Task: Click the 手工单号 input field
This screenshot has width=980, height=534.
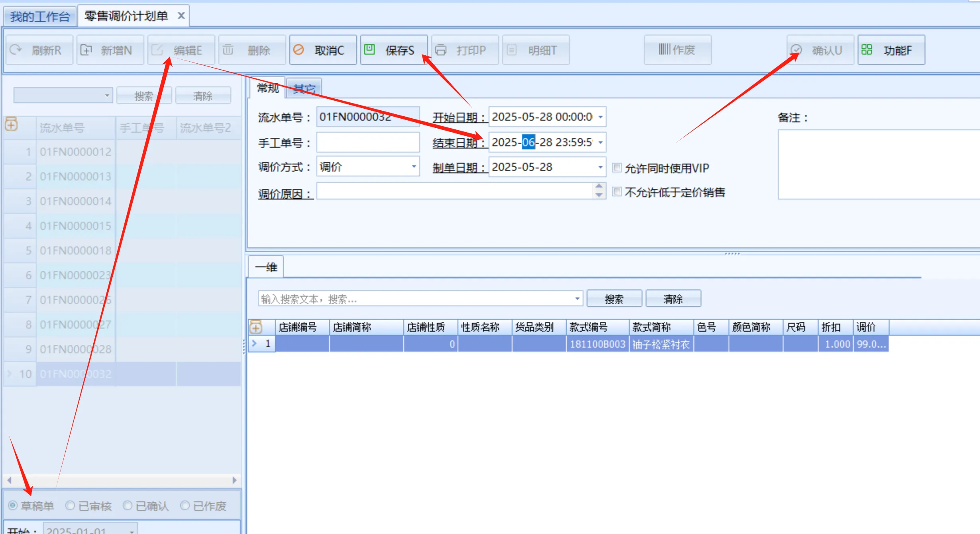Action: coord(367,143)
